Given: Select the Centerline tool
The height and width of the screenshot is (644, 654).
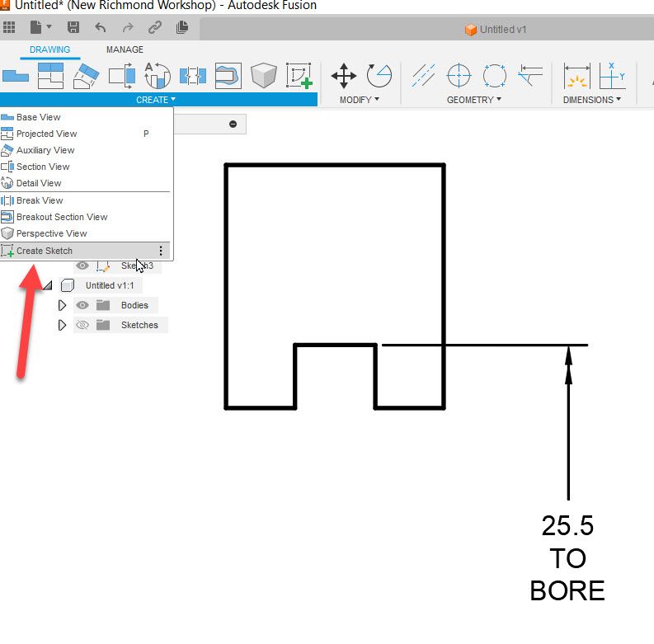Looking at the screenshot, I should [423, 76].
